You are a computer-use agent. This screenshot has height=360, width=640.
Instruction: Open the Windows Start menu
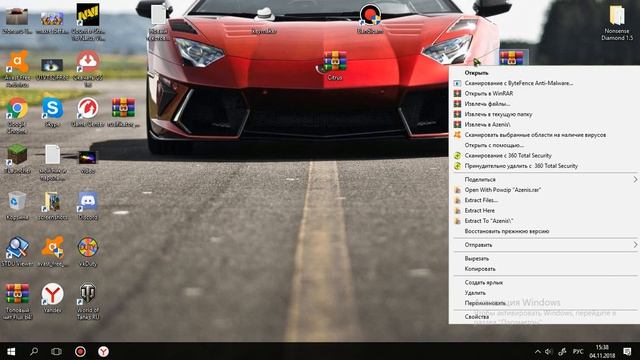pos(11,351)
